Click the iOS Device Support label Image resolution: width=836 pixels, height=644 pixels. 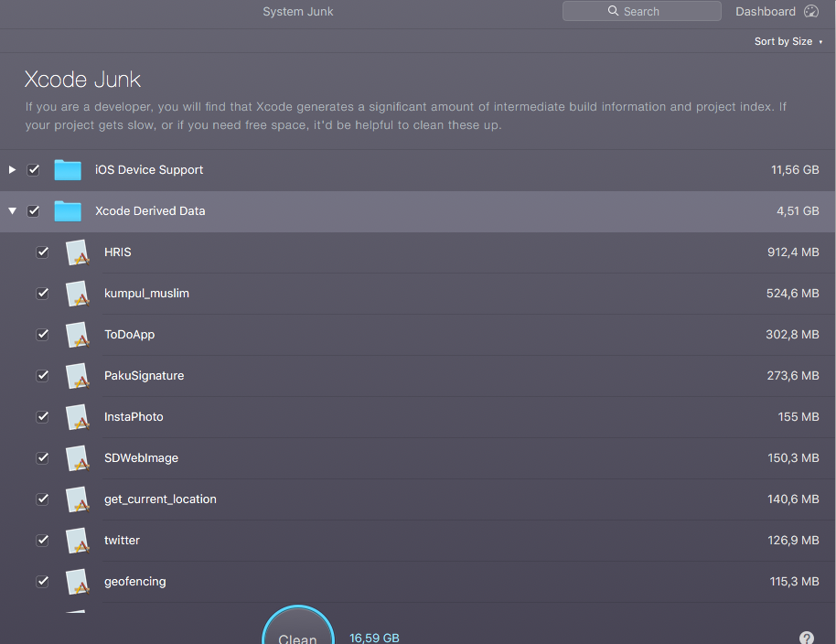click(x=149, y=169)
